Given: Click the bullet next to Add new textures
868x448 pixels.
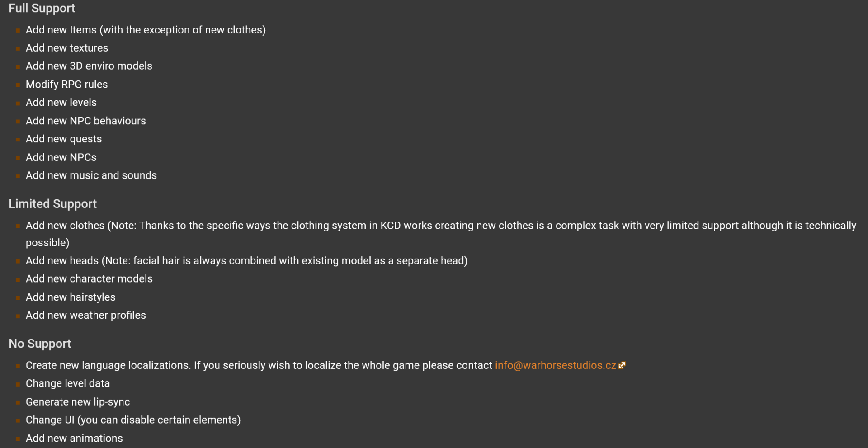Looking at the screenshot, I should 18,49.
